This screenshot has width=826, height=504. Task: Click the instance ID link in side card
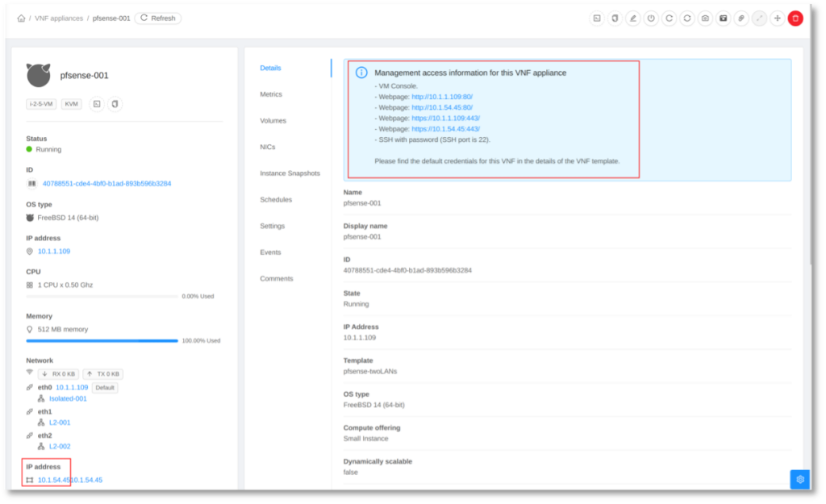point(107,184)
